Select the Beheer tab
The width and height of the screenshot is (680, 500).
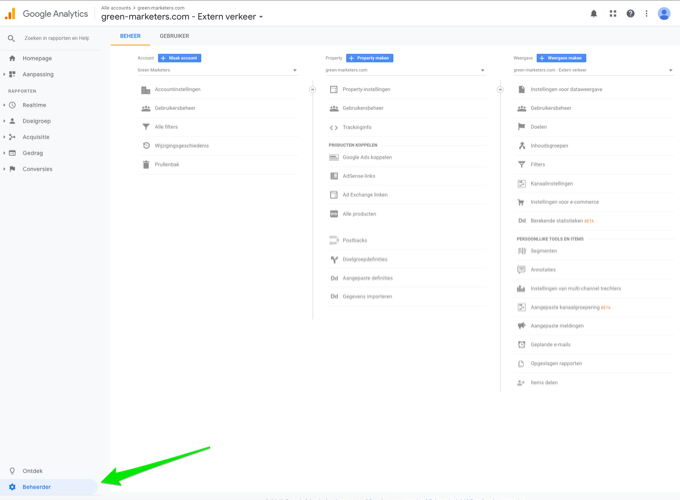[x=130, y=36]
